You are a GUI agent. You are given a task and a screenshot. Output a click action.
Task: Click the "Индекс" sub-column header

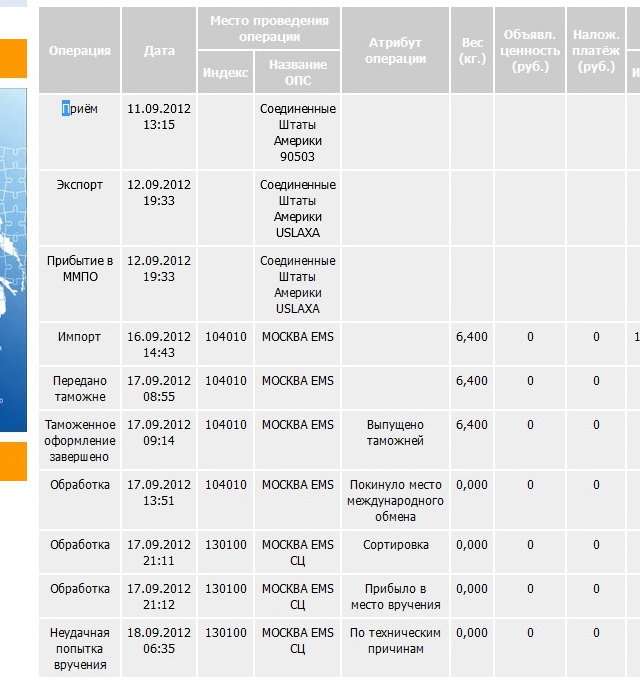coord(225,73)
